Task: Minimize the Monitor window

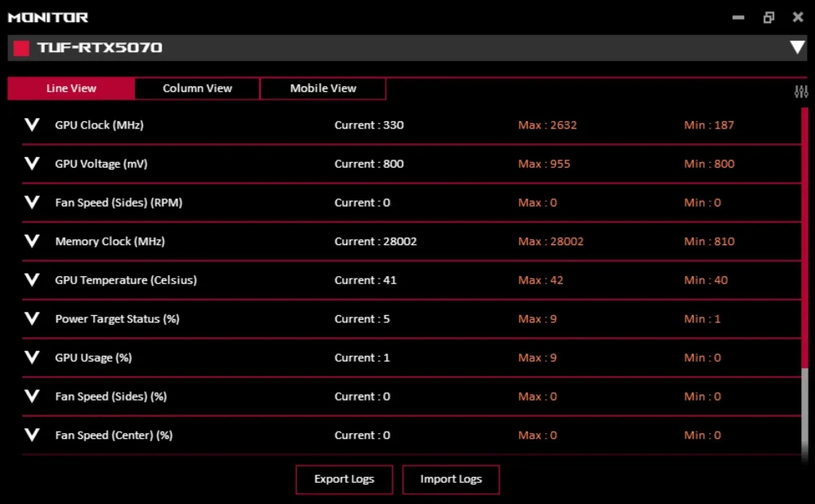Action: (x=738, y=17)
